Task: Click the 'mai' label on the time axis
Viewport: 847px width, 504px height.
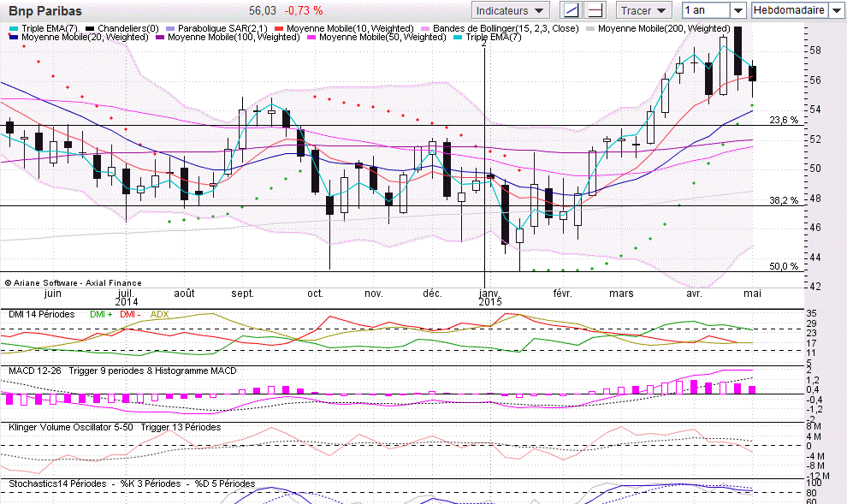Action: (x=753, y=294)
